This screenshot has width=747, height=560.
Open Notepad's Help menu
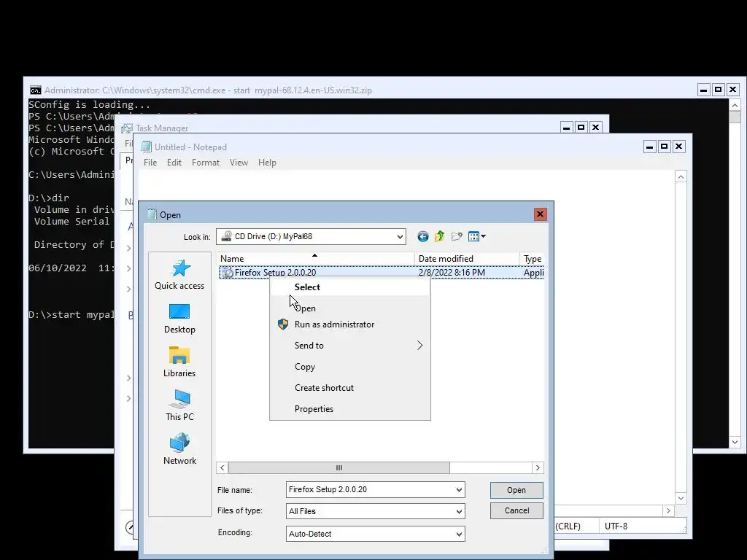pos(267,163)
